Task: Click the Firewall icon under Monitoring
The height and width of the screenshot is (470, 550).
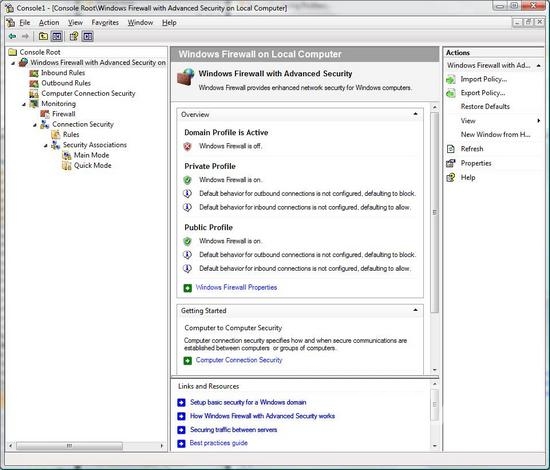Action: (x=45, y=114)
